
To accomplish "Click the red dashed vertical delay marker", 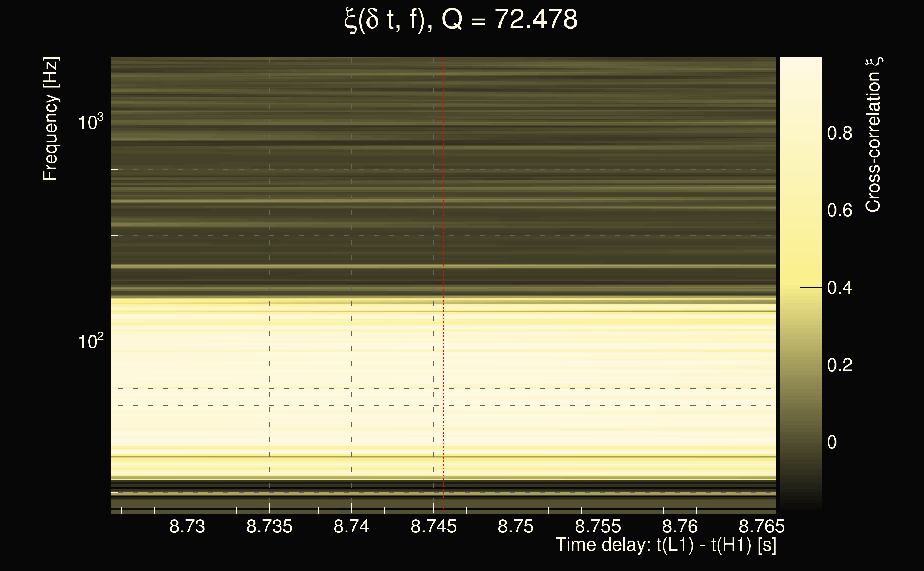I will tap(443, 264).
